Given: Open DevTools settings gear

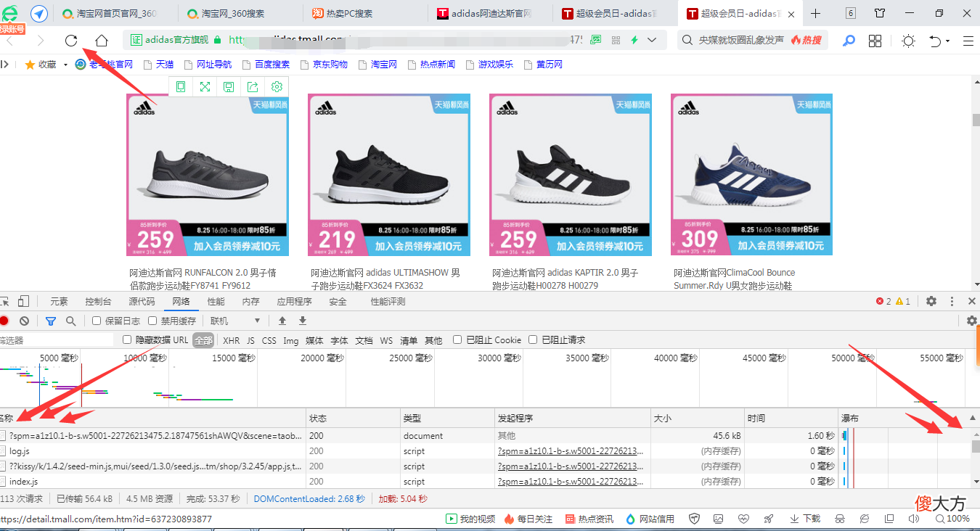Looking at the screenshot, I should pos(931,301).
